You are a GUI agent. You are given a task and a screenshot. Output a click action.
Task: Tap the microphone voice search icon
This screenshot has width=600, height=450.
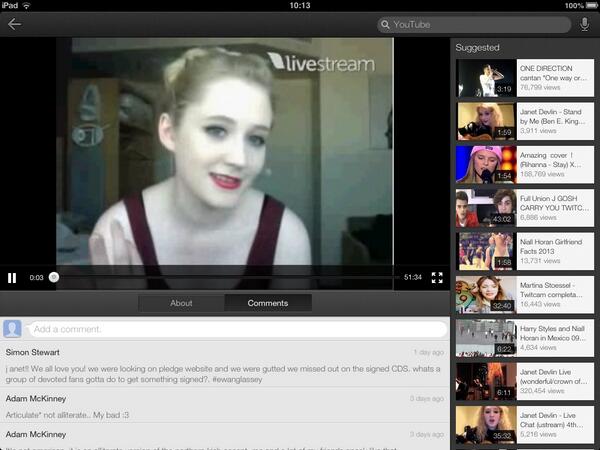[584, 24]
